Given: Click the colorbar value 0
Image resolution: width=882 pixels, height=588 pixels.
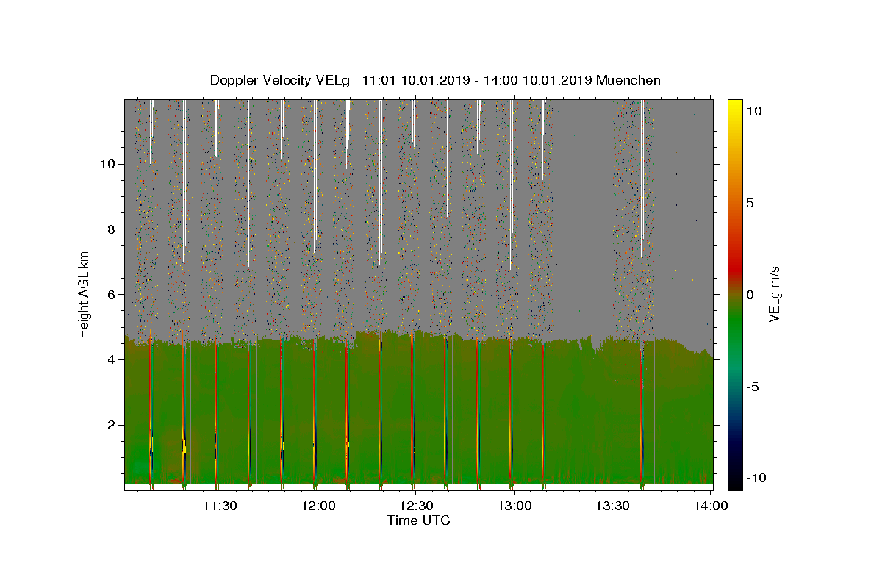Looking at the screenshot, I should pyautogui.click(x=749, y=294).
